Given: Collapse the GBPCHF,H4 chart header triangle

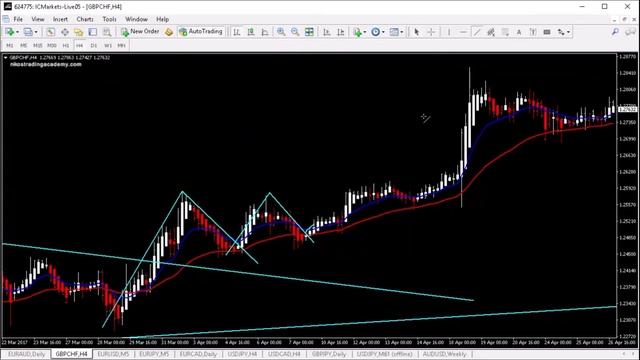Looking at the screenshot, I should click(5, 58).
